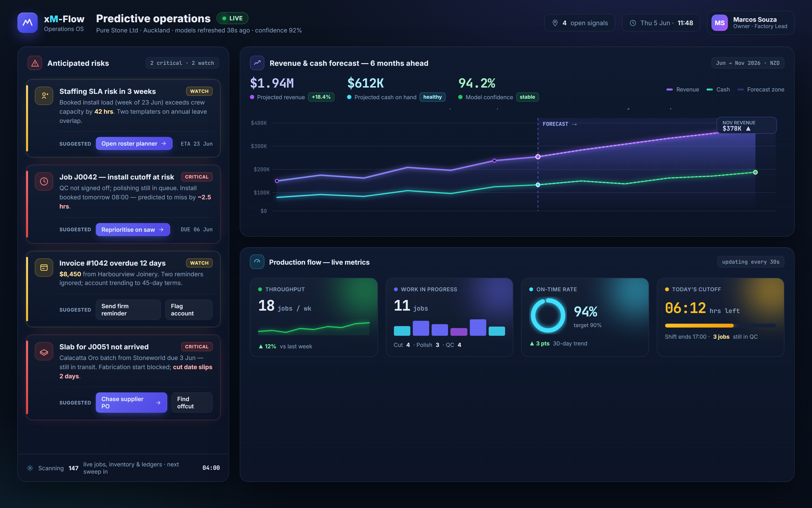
Task: Click the 2 critical · 2 watch filter chip
Action: point(182,63)
